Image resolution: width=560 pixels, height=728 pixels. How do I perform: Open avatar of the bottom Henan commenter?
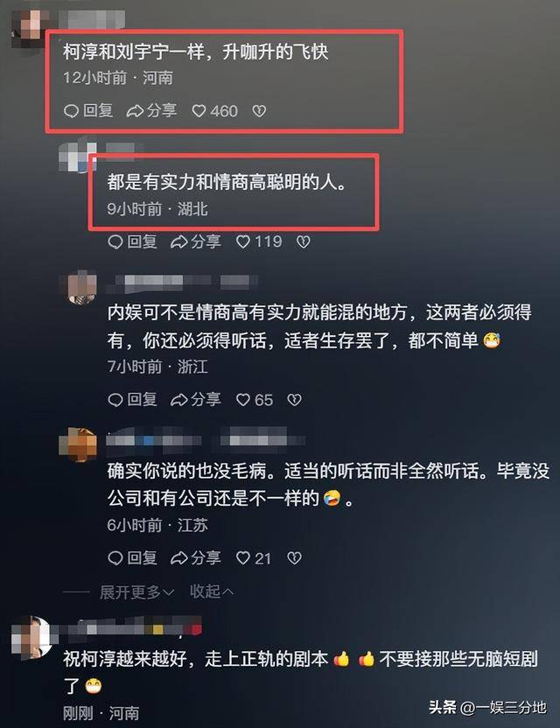(x=31, y=638)
